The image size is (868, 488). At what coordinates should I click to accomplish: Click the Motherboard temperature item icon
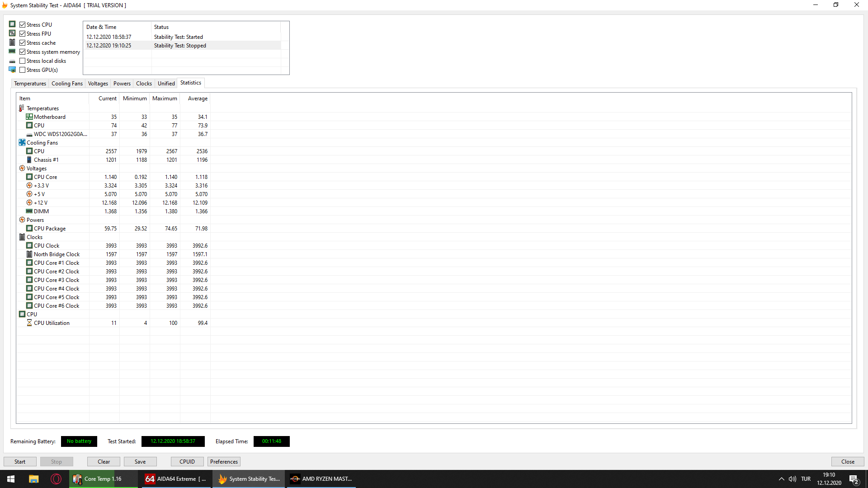(29, 117)
